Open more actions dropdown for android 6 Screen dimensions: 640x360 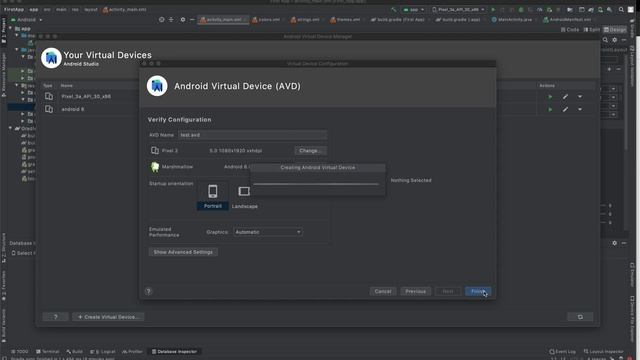click(580, 109)
